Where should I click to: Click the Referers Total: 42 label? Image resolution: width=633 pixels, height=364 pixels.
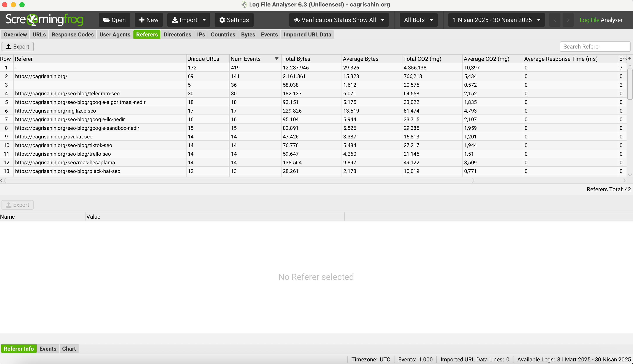(608, 189)
